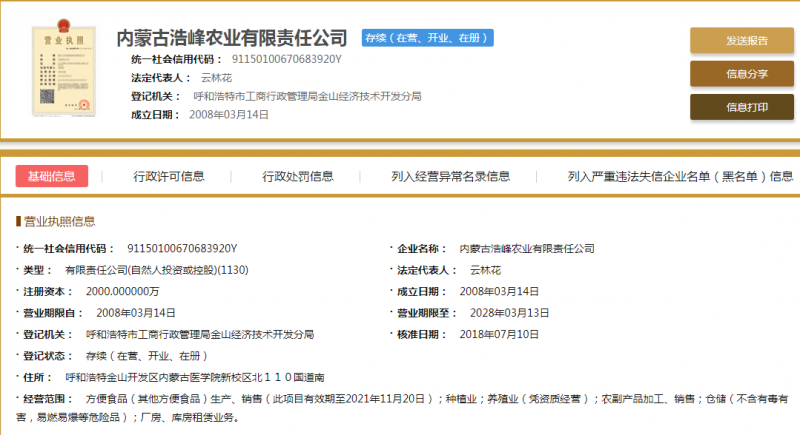Click the 发送报告 button
This screenshot has height=435, width=800.
[742, 40]
